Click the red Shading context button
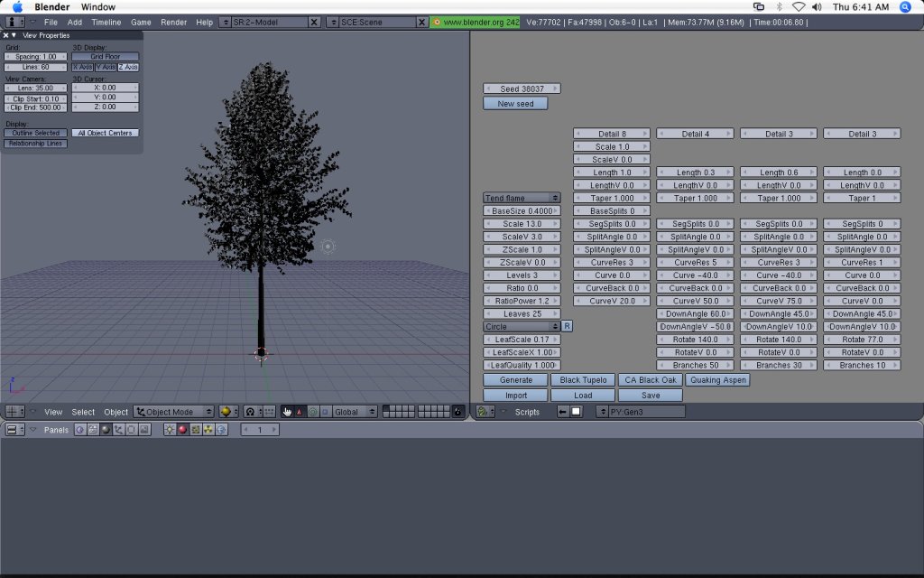 tap(182, 430)
